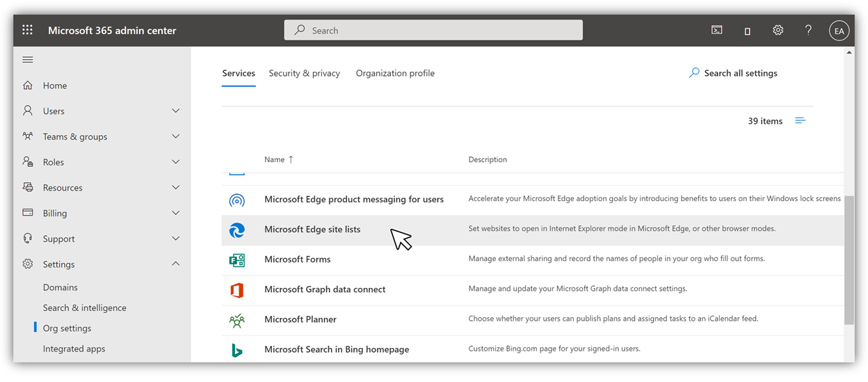The width and height of the screenshot is (868, 382).
Task: Switch to the Security & privacy tab
Action: 304,73
